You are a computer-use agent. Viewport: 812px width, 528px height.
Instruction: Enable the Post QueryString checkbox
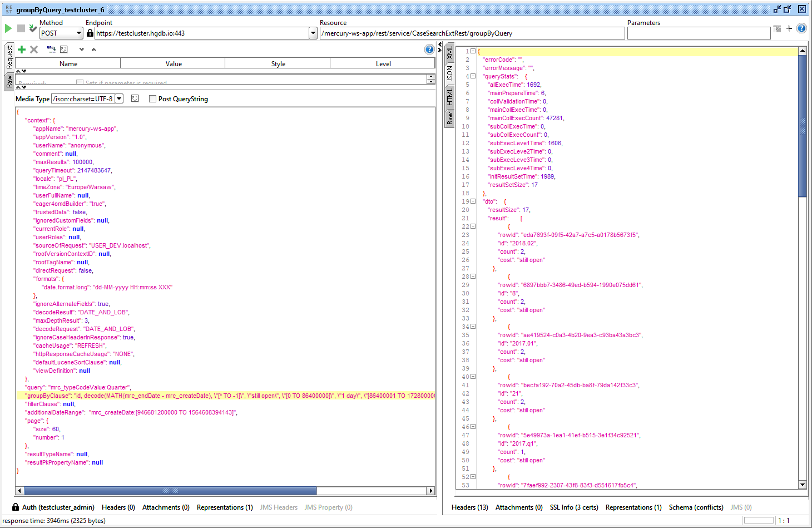152,99
